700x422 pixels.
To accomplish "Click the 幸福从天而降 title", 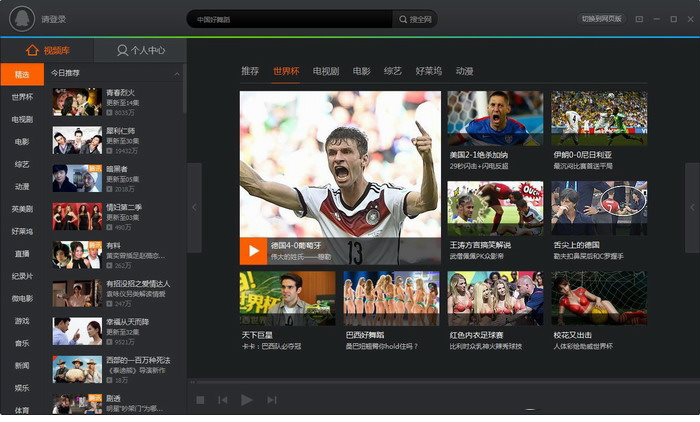I will click(x=128, y=322).
